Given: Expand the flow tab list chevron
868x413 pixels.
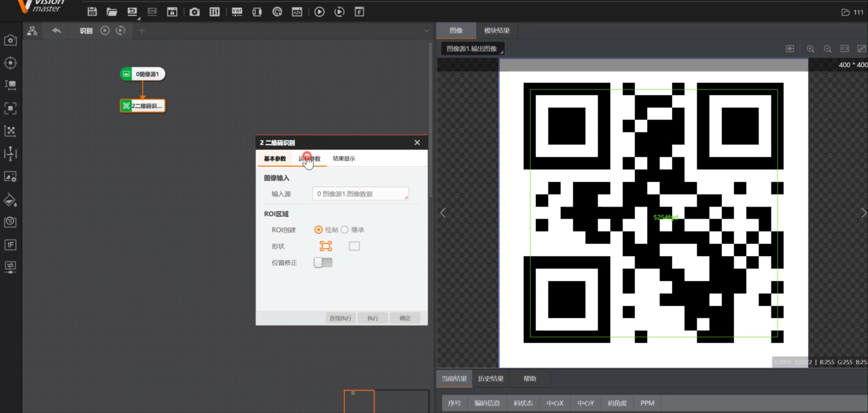Looking at the screenshot, I should click(x=426, y=31).
